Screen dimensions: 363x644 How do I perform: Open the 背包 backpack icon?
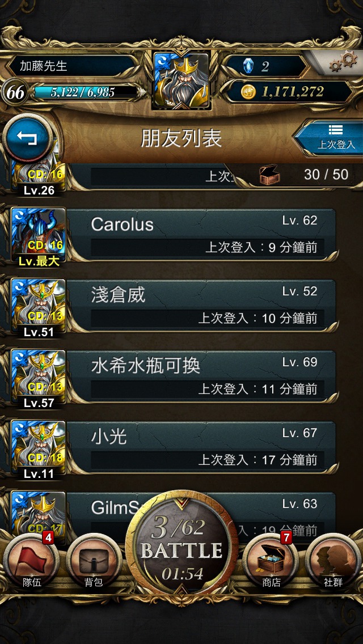pos(94,560)
